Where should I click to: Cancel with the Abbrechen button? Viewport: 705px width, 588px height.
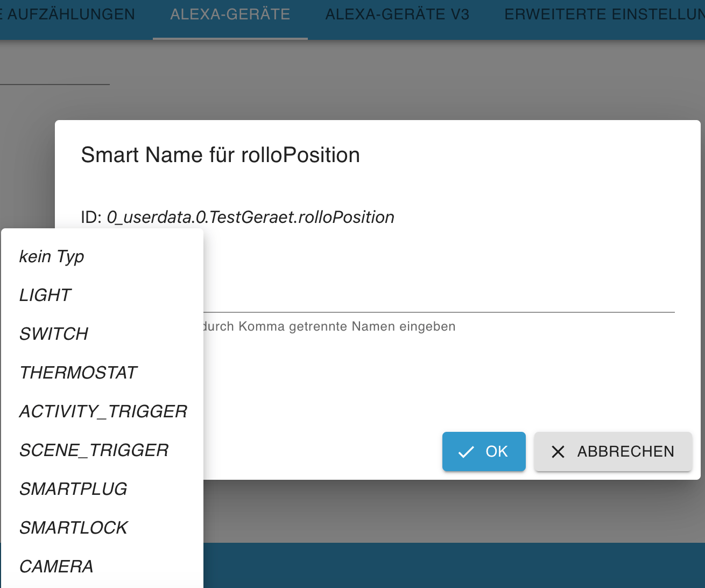[613, 452]
